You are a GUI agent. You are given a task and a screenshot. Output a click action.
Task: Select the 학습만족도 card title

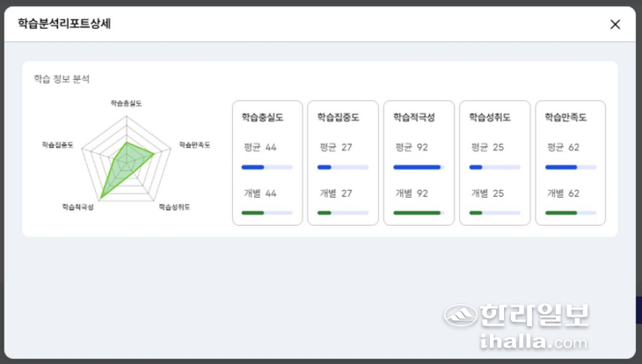click(x=565, y=117)
